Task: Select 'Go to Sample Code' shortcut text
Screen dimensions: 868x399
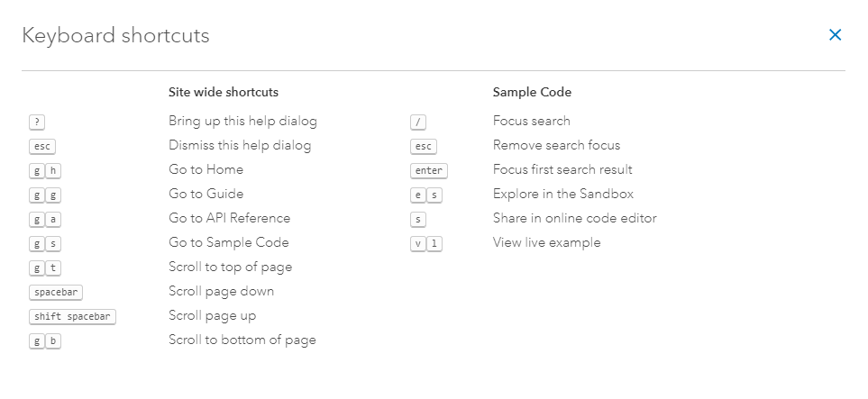Action: [x=228, y=242]
